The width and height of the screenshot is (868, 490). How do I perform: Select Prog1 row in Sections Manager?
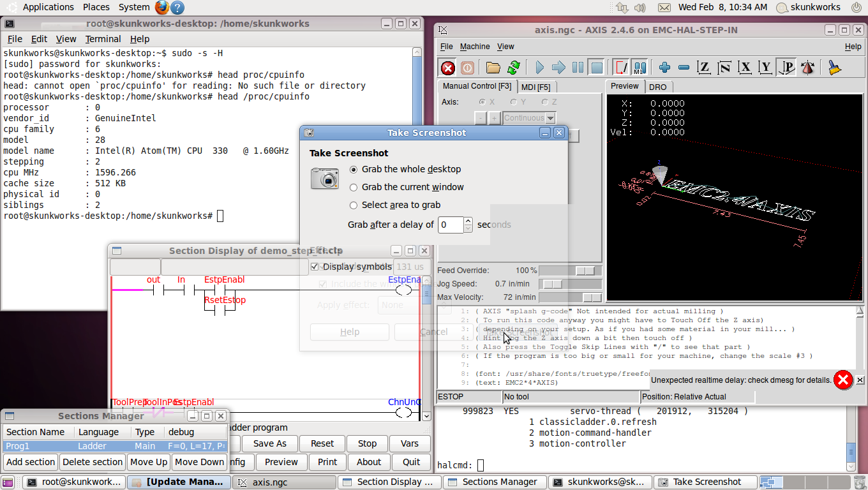[115, 446]
